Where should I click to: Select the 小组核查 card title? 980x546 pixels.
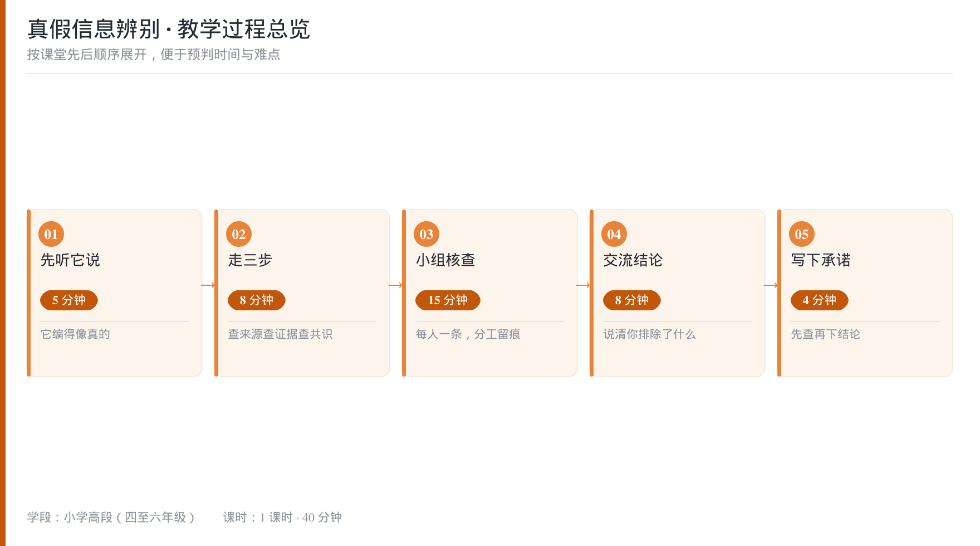pyautogui.click(x=445, y=260)
